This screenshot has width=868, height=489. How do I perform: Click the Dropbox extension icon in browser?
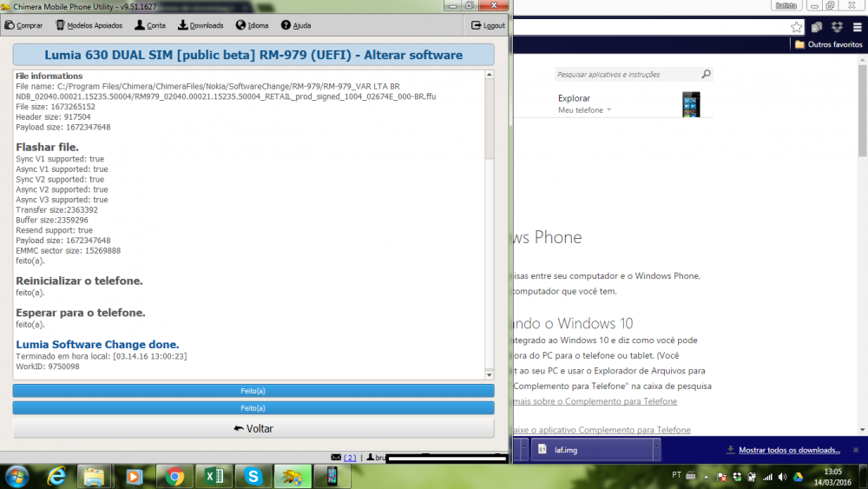[x=837, y=27]
